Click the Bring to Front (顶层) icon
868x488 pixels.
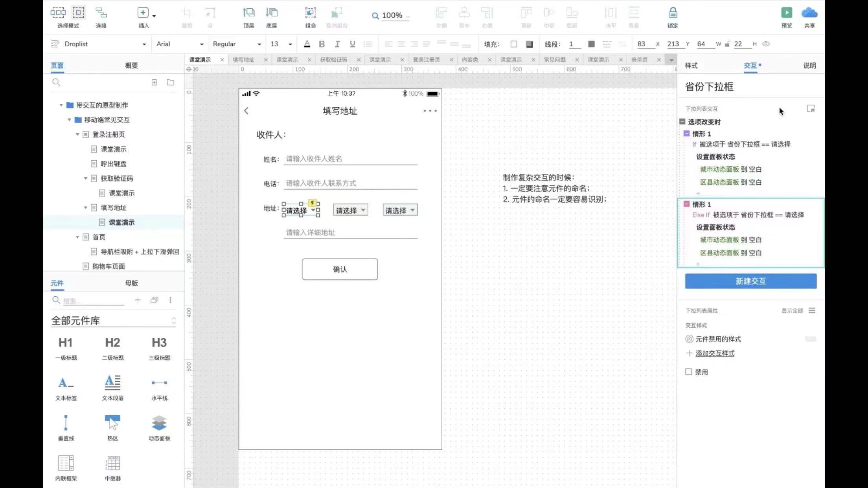tap(248, 13)
